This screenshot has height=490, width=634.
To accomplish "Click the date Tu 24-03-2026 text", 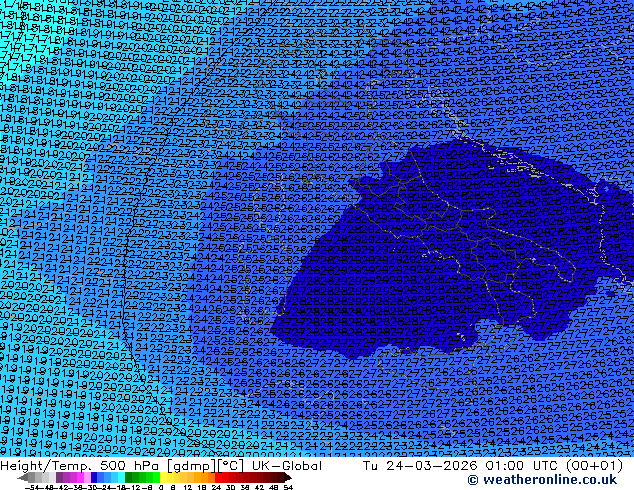I will pyautogui.click(x=421, y=466).
